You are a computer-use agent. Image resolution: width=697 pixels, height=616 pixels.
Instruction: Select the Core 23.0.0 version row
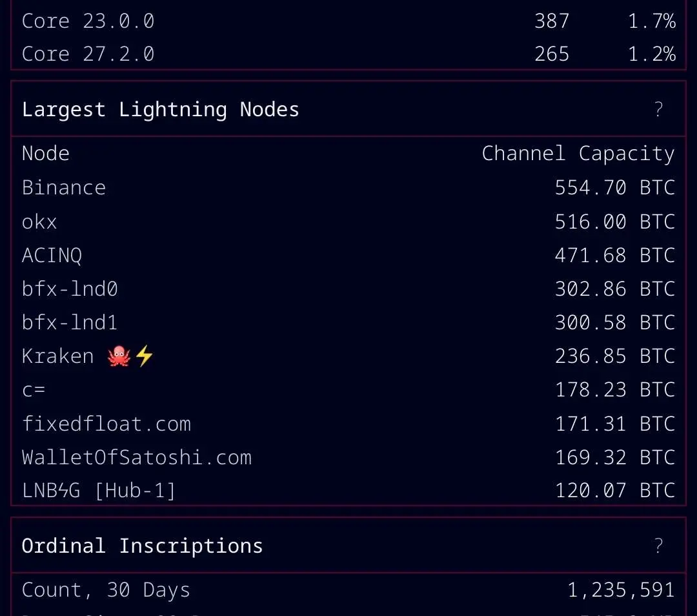pos(88,21)
